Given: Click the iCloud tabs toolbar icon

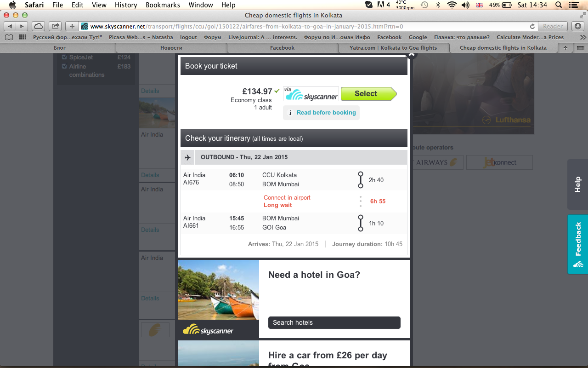Looking at the screenshot, I should [39, 26].
